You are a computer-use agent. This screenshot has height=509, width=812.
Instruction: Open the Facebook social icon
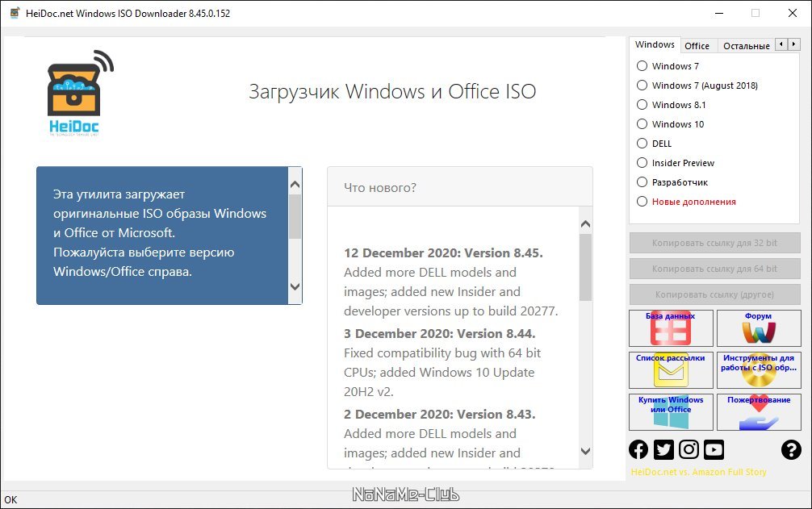[638, 449]
